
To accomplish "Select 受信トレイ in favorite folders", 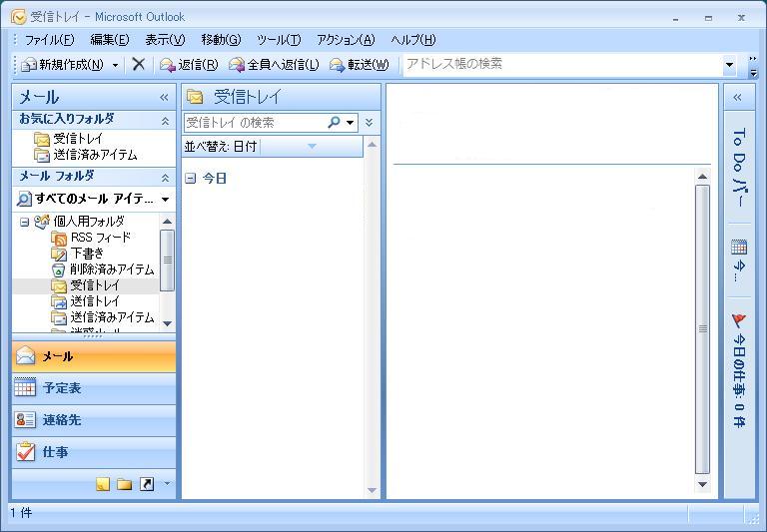I will click(x=70, y=139).
